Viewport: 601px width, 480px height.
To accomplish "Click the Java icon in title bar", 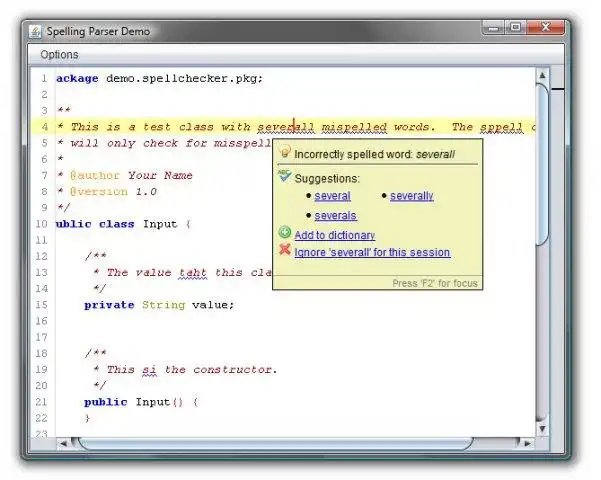I will [x=35, y=31].
